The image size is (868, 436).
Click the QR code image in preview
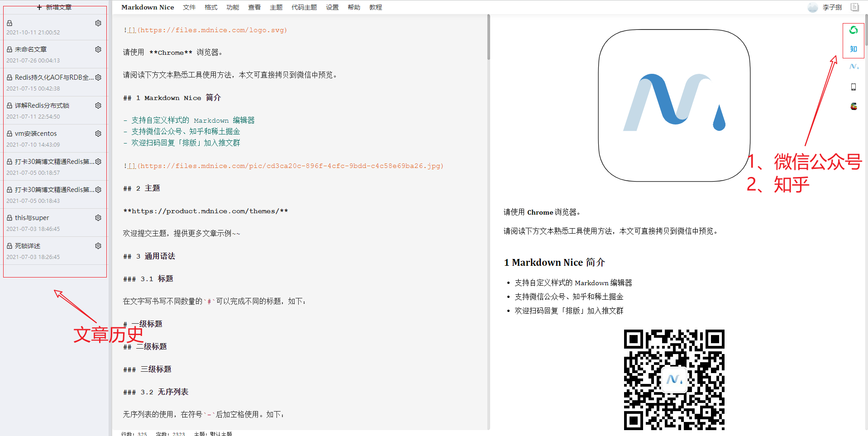[674, 379]
